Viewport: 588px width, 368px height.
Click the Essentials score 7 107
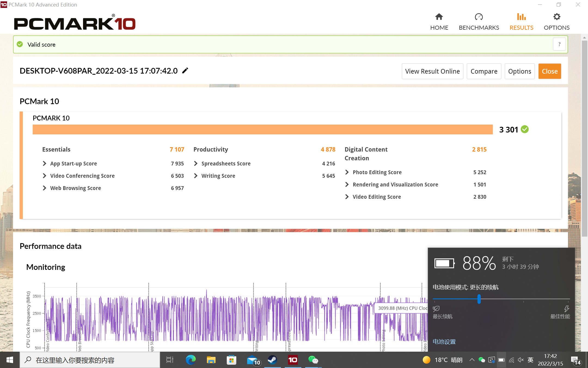pyautogui.click(x=177, y=149)
